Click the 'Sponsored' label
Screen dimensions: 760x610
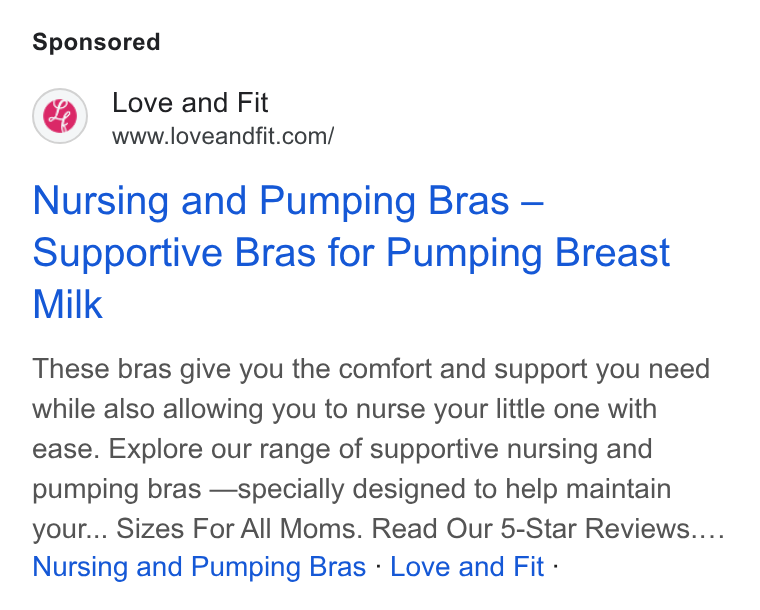coord(96,43)
